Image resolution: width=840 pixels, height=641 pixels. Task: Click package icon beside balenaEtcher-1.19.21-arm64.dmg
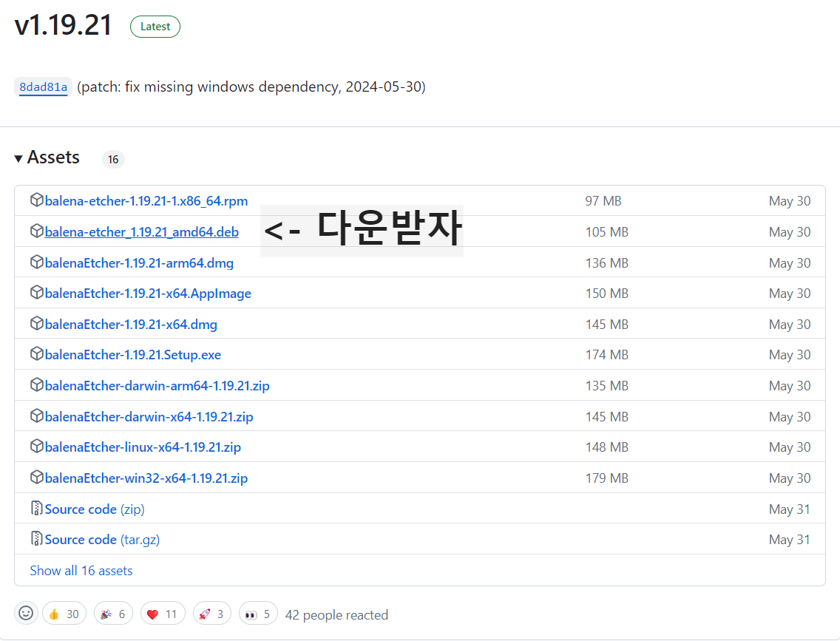[x=36, y=262]
